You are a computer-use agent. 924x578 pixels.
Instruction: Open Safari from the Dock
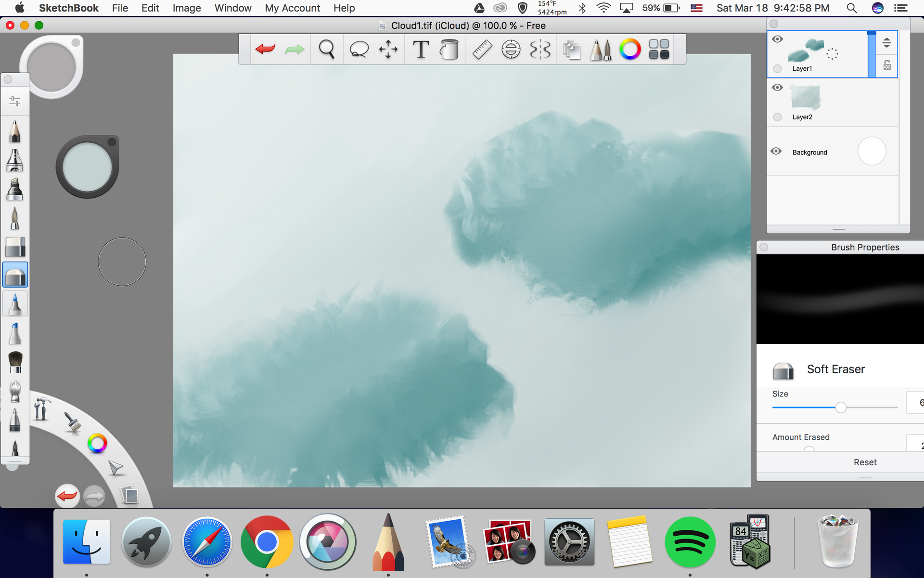(207, 542)
